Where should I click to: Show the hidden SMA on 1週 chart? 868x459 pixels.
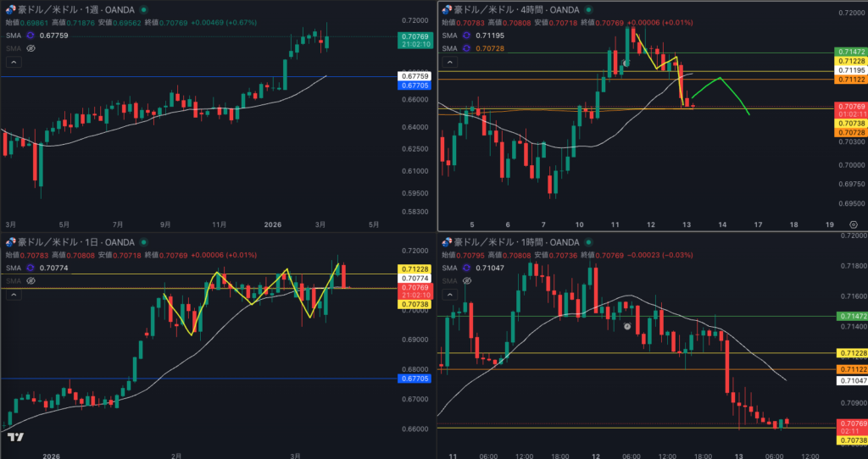(x=31, y=48)
